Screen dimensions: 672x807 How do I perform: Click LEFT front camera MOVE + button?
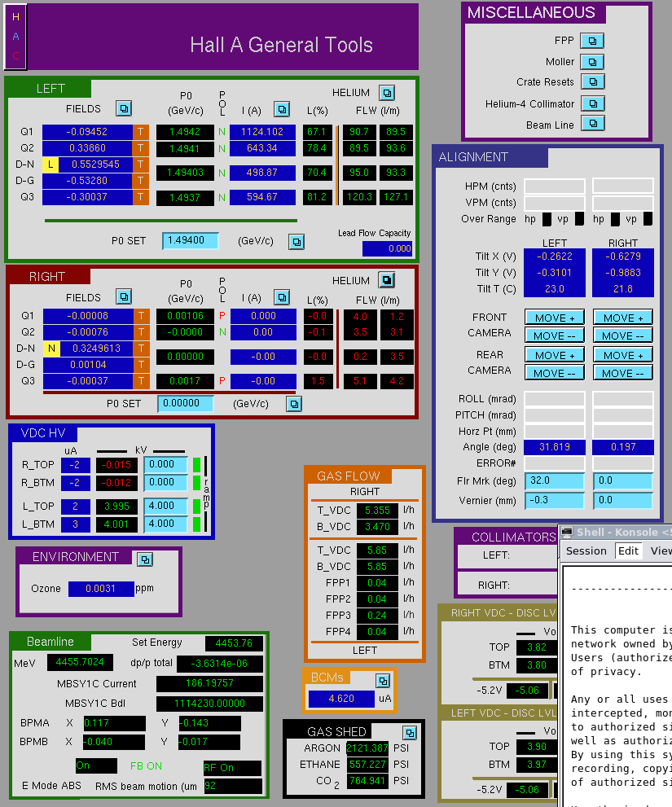tap(555, 318)
